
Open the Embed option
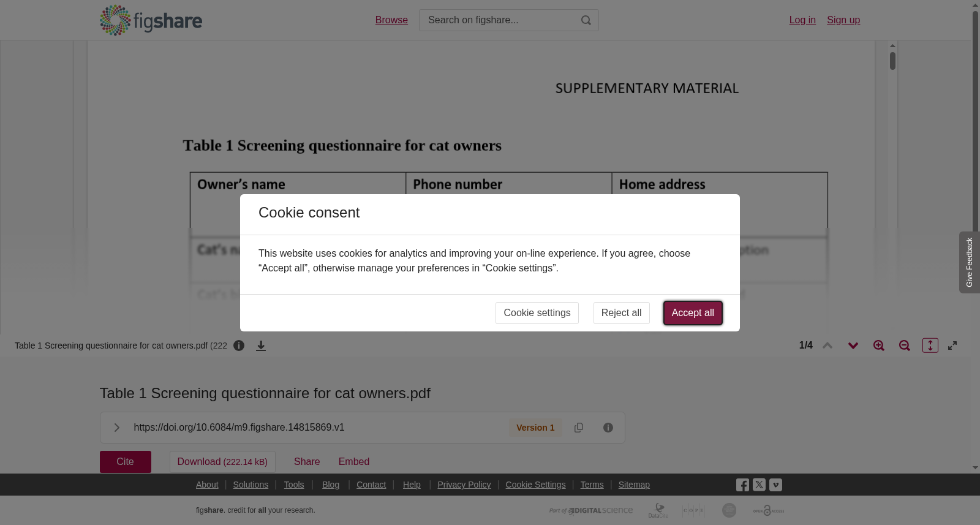point(354,462)
